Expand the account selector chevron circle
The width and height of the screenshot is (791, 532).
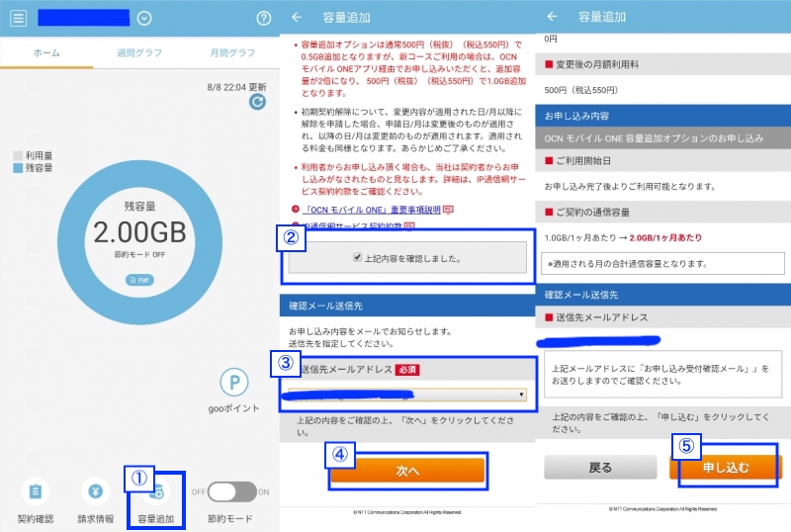(x=144, y=18)
